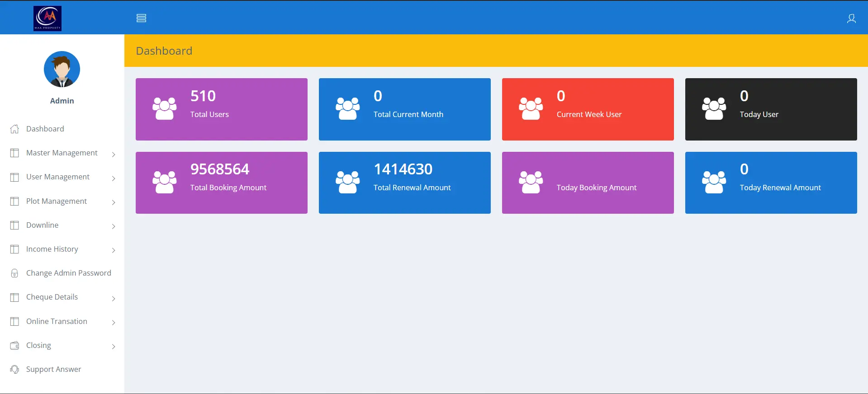Click the 9568564 booking amount value

tap(220, 169)
